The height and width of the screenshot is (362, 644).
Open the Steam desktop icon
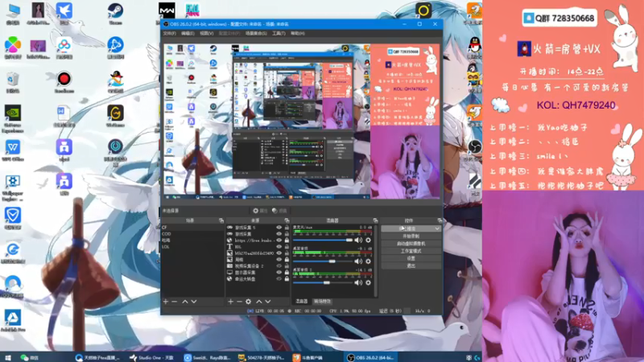[x=115, y=13]
